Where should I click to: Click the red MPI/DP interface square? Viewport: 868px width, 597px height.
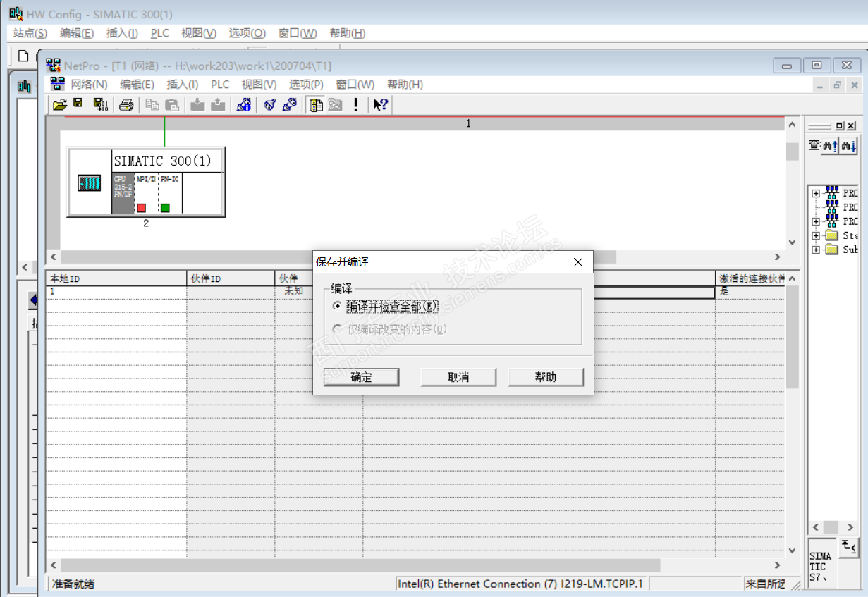click(x=141, y=208)
